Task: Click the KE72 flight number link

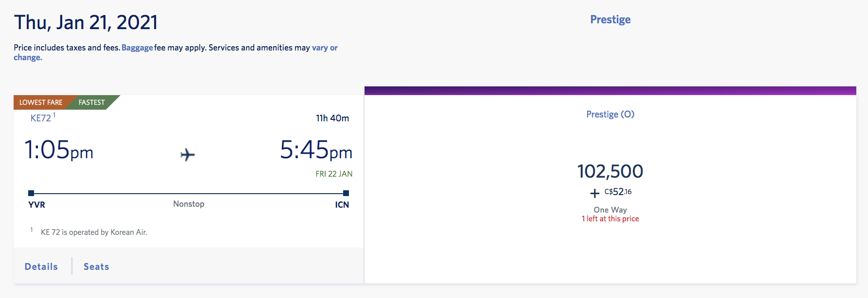Action: tap(41, 118)
